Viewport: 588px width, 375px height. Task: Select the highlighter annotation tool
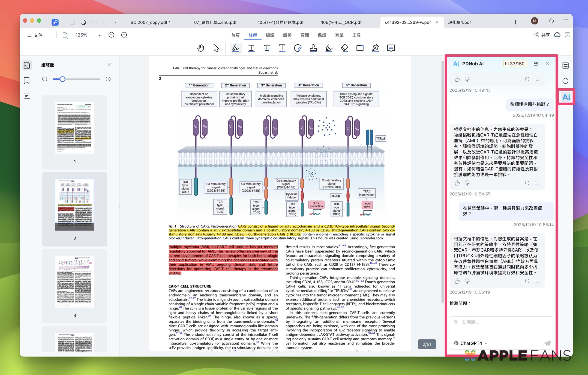coord(236,48)
